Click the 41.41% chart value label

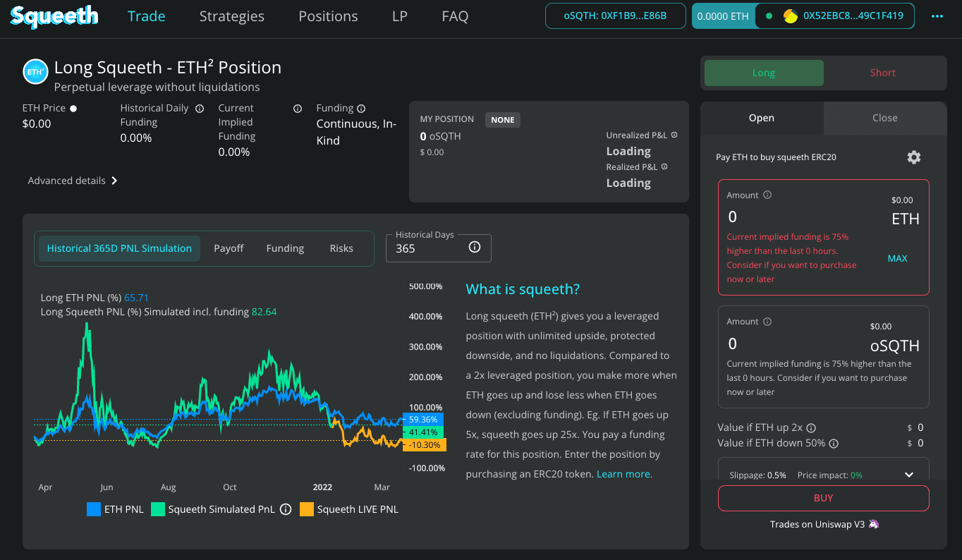423,432
